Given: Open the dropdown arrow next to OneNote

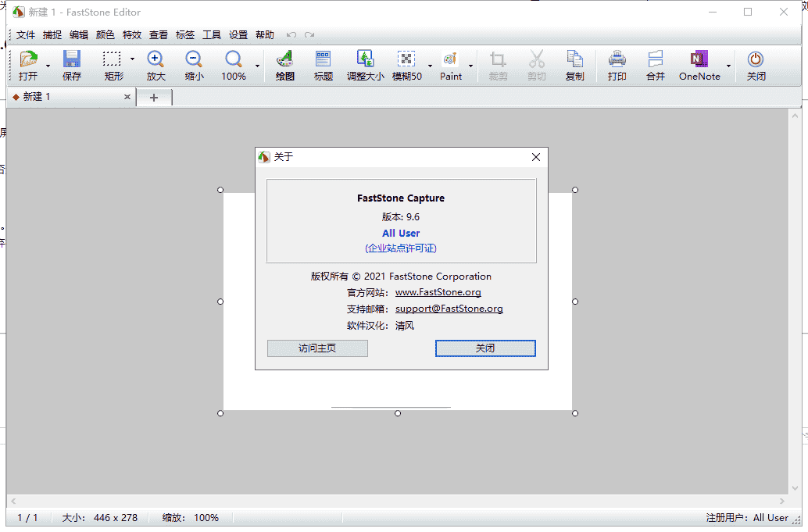Looking at the screenshot, I should pyautogui.click(x=728, y=66).
